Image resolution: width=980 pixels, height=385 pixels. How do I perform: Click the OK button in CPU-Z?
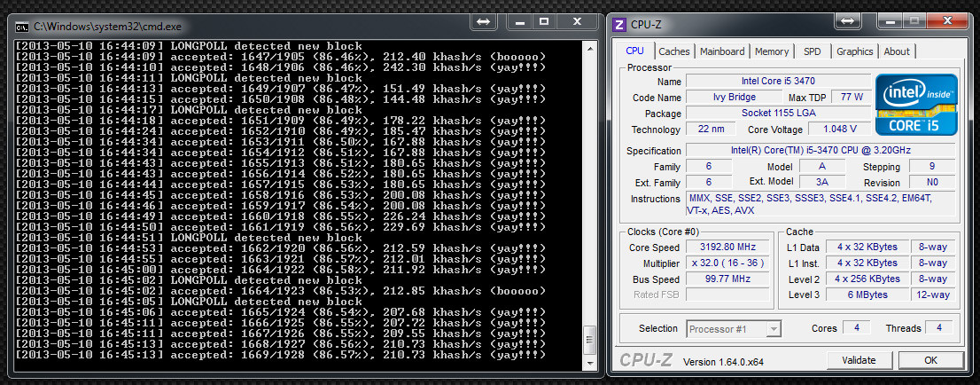pos(931,360)
